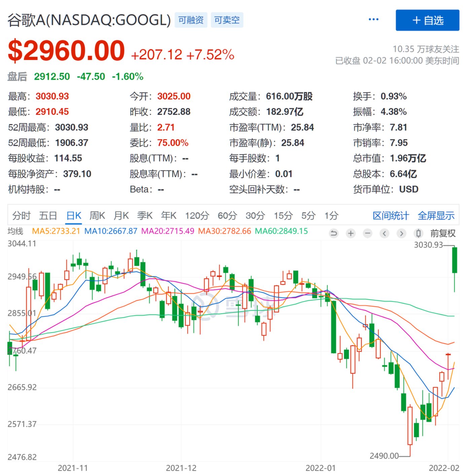Select the 月K monthly chart tab
This screenshot has height=476, width=471.
[x=121, y=215]
